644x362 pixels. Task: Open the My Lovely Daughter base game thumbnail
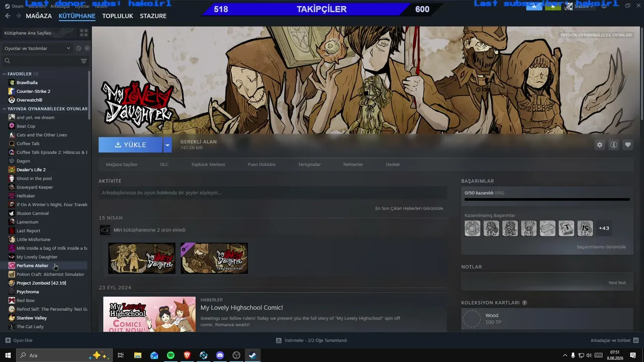point(142,258)
